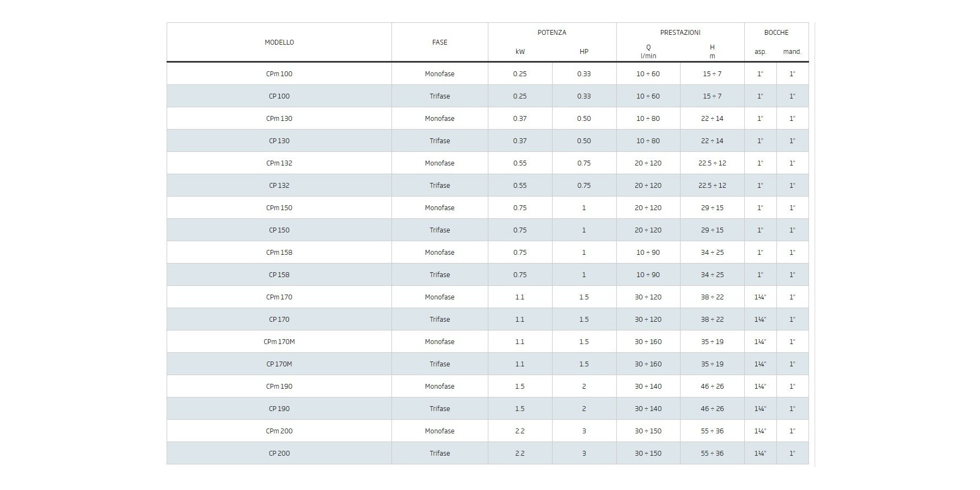Select the CPm 200 model cell
This screenshot has width=980, height=490.
pos(279,431)
